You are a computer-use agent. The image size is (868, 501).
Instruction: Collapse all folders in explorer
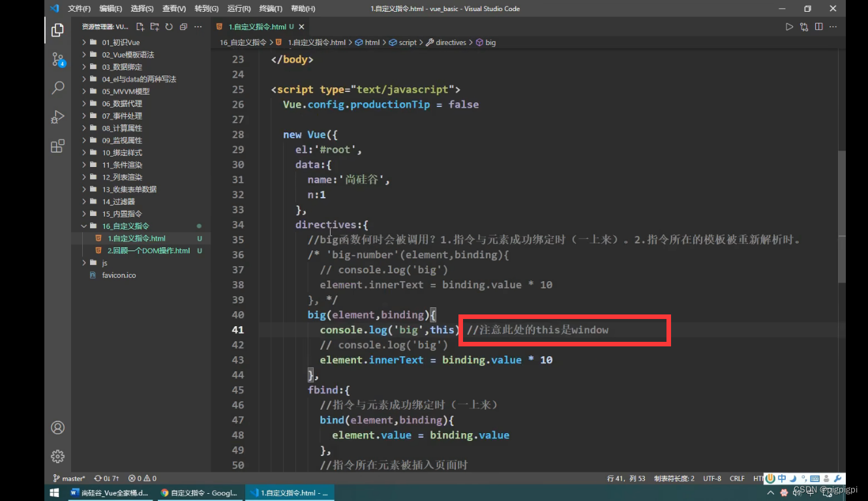pos(183,27)
